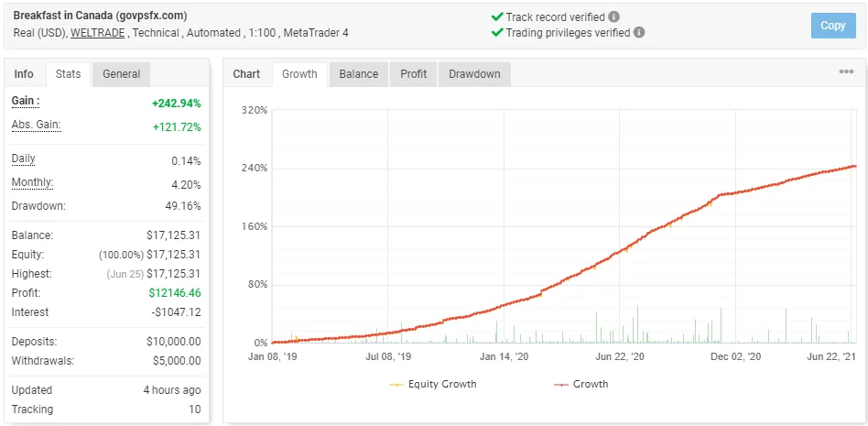View the Profit chart tab
The height and width of the screenshot is (426, 868).
(413, 74)
